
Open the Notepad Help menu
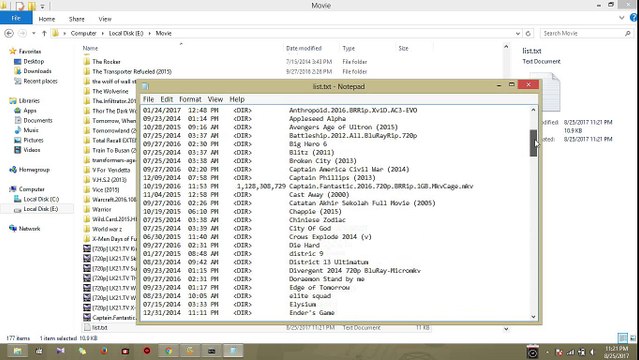(x=237, y=99)
